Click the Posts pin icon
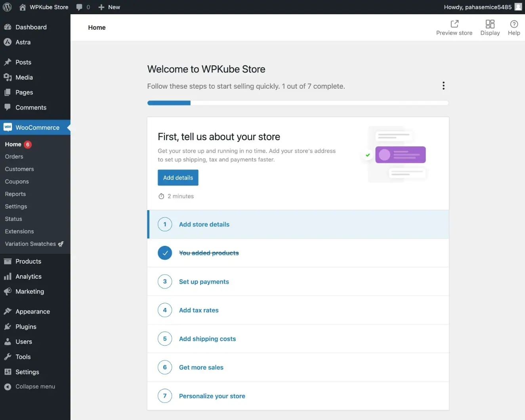Viewport: 525px width, 420px height. pos(8,62)
